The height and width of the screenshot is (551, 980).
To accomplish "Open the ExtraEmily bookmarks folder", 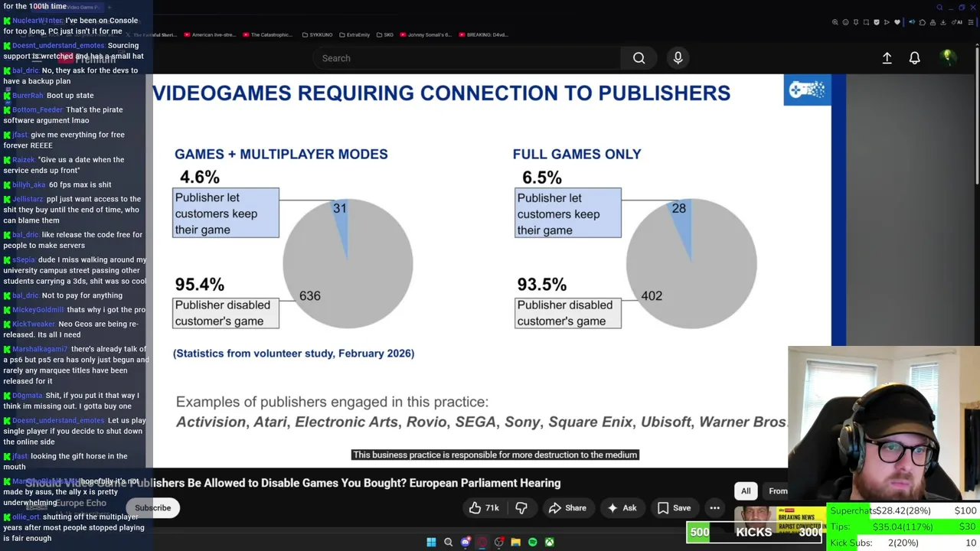I will (354, 34).
